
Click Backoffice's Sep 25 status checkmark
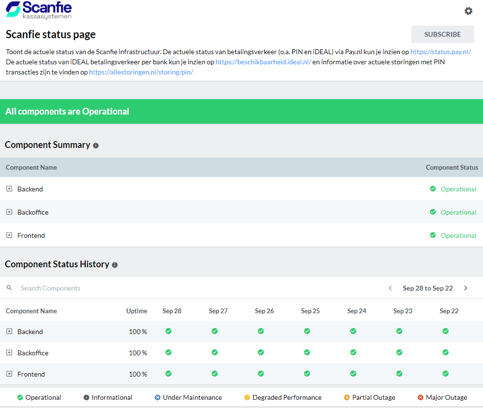(x=307, y=352)
